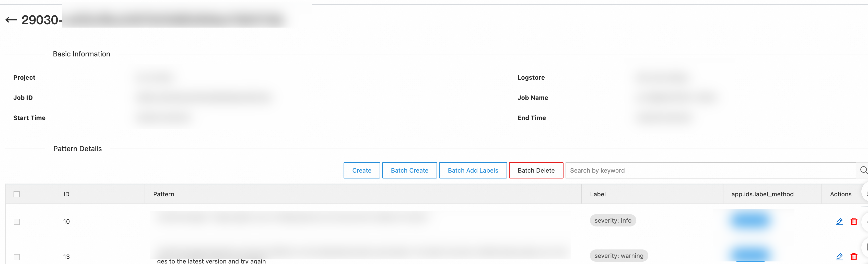
Task: Open Batch Create
Action: click(409, 170)
